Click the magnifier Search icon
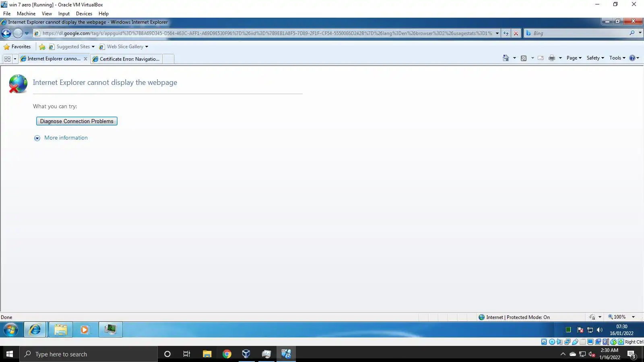 [632, 33]
